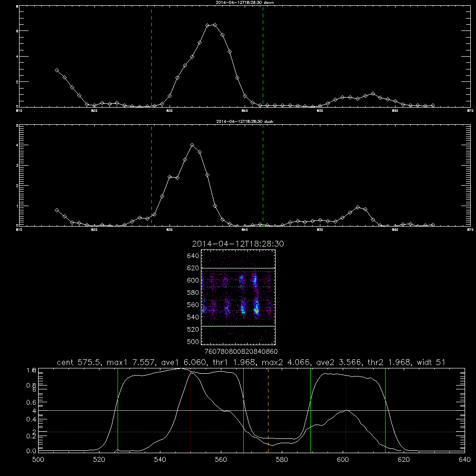Image resolution: width=476 pixels, height=476 pixels.
Task: Select the 'ave2 3.566' value
Action: coord(339,362)
